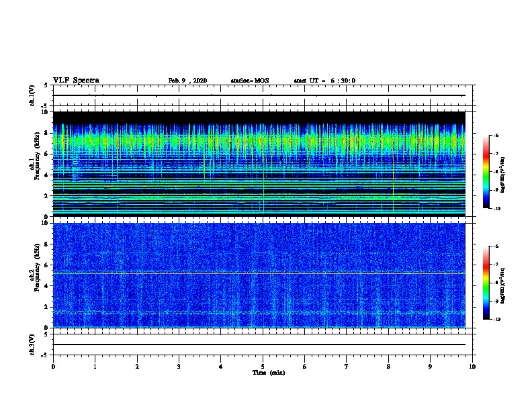532x411 pixels.
Task: Select the ch.2 "Frequency (kHz)" axis label
Action: coord(37,267)
